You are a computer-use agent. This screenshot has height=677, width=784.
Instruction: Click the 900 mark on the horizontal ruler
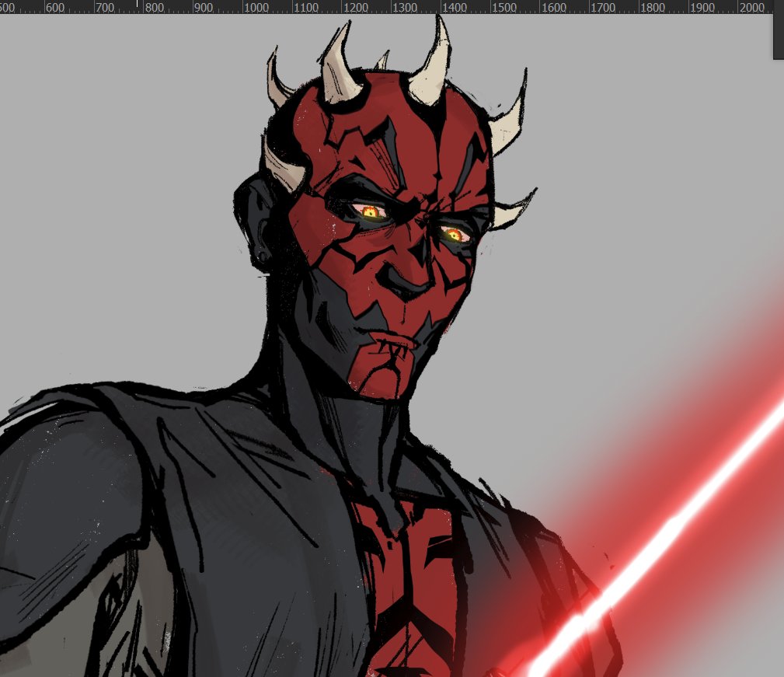pos(204,8)
